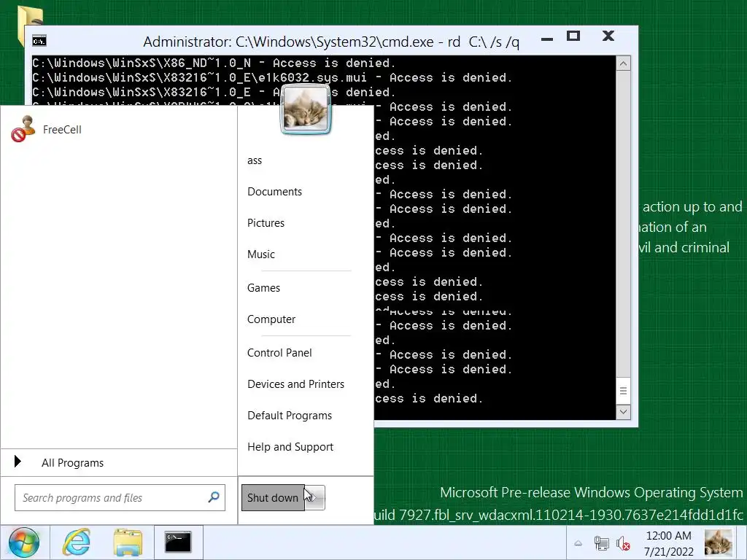This screenshot has height=560, width=747.
Task: Focus the Search programs and files box
Action: pos(120,497)
